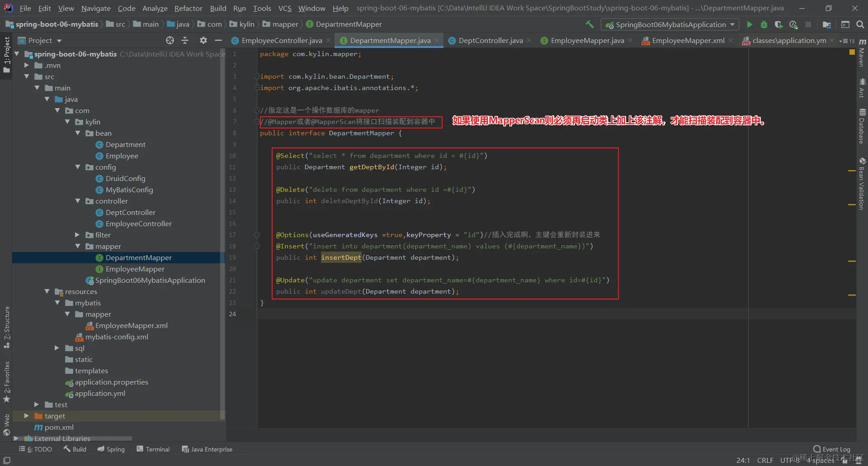Open Project panel settings gear
Image resolution: width=868 pixels, height=466 pixels.
click(203, 40)
